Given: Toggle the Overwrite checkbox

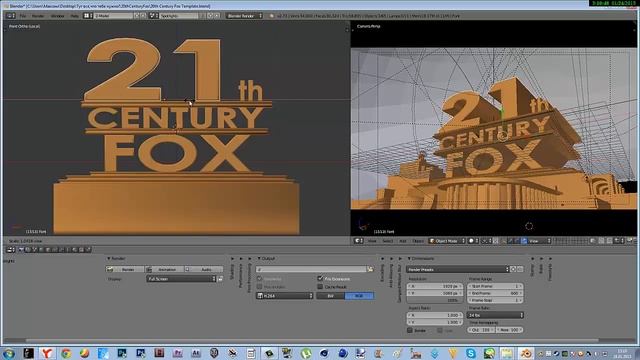Looking at the screenshot, I should 259,278.
